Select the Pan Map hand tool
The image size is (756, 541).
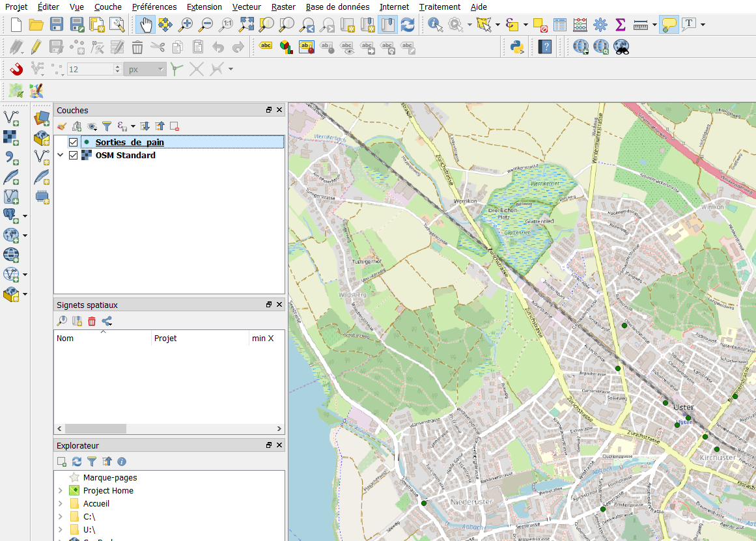[x=145, y=25]
